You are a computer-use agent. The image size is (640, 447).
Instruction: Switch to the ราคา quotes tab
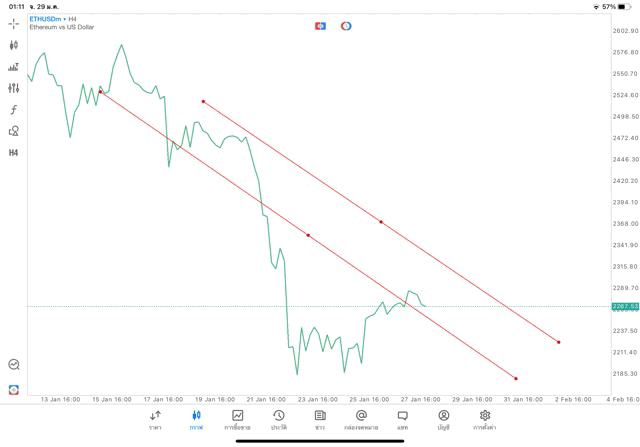pyautogui.click(x=155, y=419)
